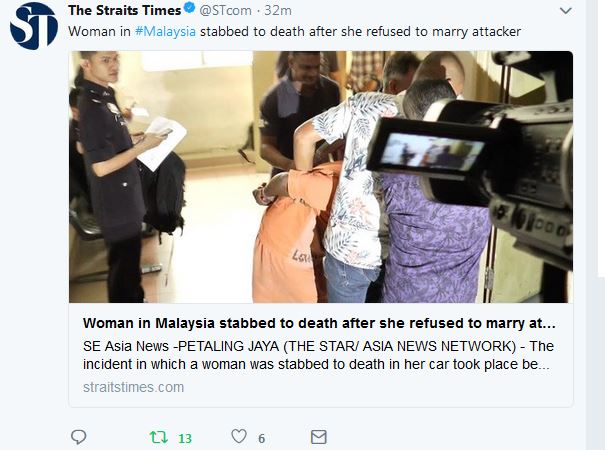Click the tweet text about stabbed woman
Image resolution: width=605 pixels, height=450 pixels.
[294, 32]
